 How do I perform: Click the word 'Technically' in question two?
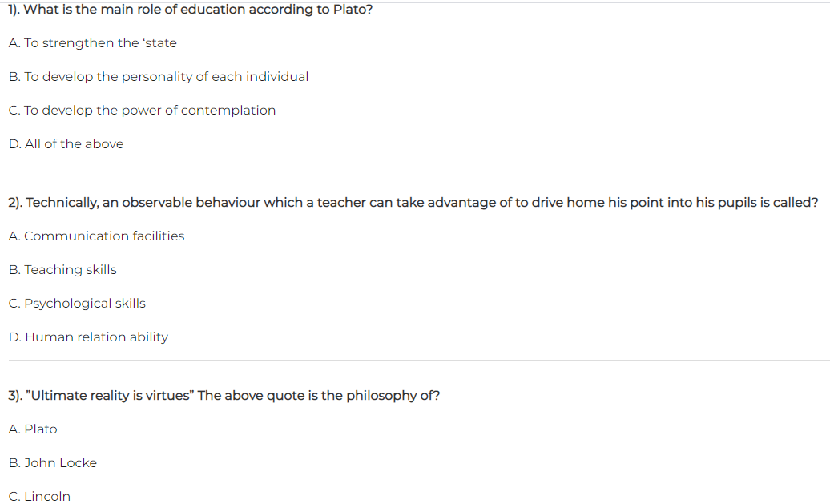62,203
